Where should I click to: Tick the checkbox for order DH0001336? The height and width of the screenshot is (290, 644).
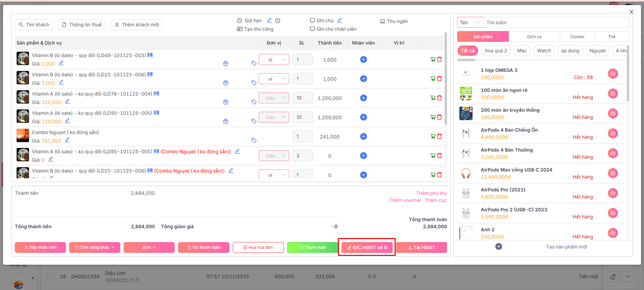50,275
